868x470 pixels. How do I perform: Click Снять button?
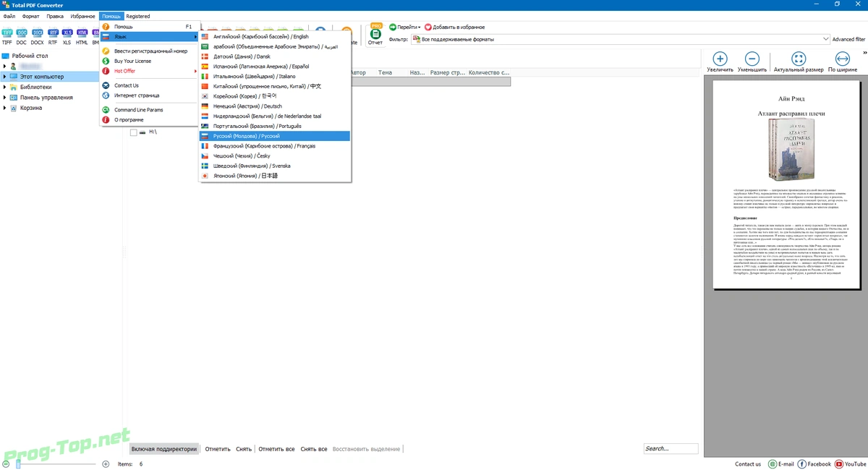pyautogui.click(x=244, y=449)
